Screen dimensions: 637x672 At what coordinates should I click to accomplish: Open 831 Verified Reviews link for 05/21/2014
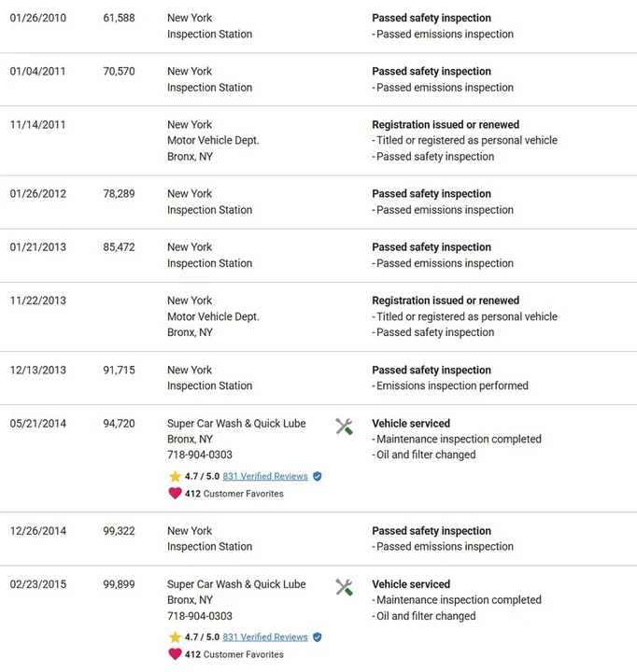265,476
